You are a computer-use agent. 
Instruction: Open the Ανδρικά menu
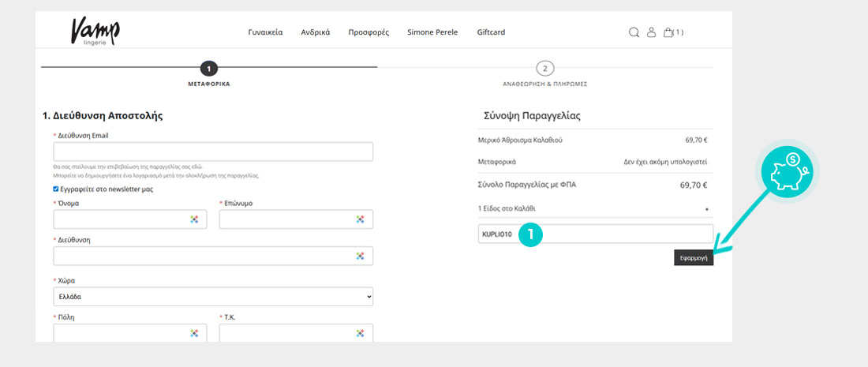pos(316,32)
